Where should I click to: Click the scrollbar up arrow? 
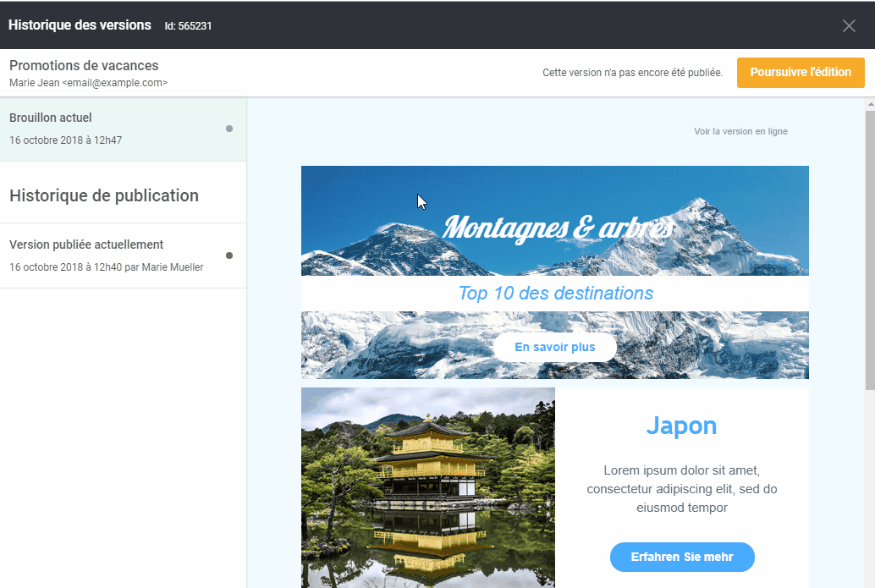(x=870, y=104)
